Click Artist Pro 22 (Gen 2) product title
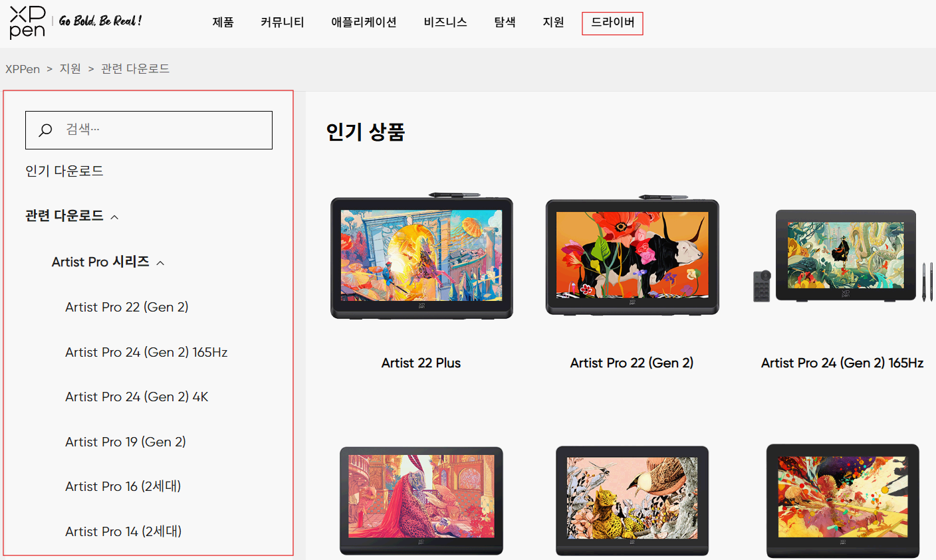This screenshot has width=936, height=560. tap(632, 363)
